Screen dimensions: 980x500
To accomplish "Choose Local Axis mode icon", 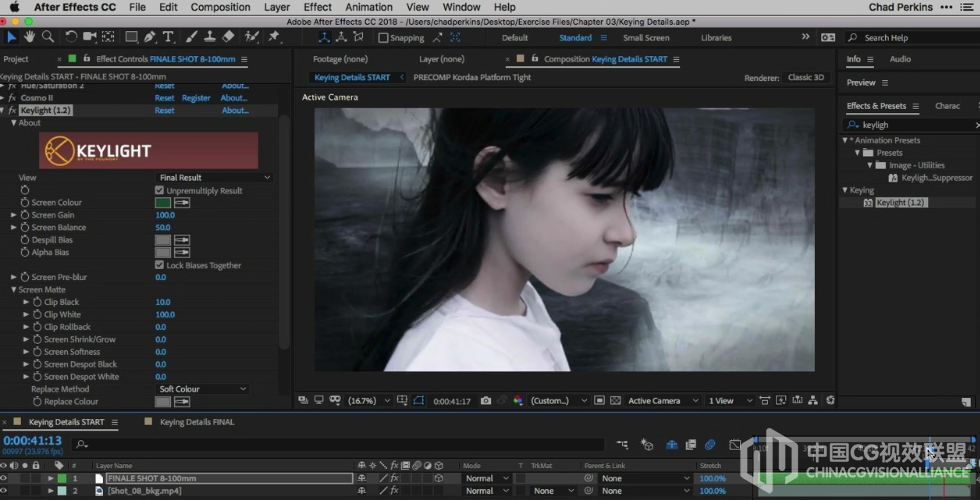I will (x=324, y=38).
